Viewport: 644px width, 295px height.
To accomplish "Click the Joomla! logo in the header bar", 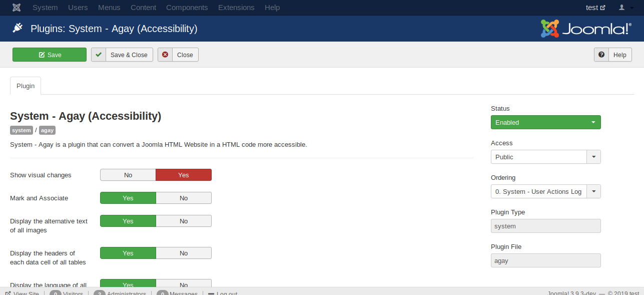I will [584, 29].
